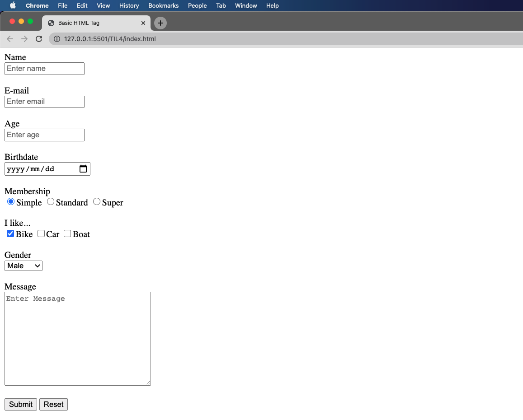The image size is (523, 420).
Task: Close the Basic HTML Tag tab
Action: [143, 23]
